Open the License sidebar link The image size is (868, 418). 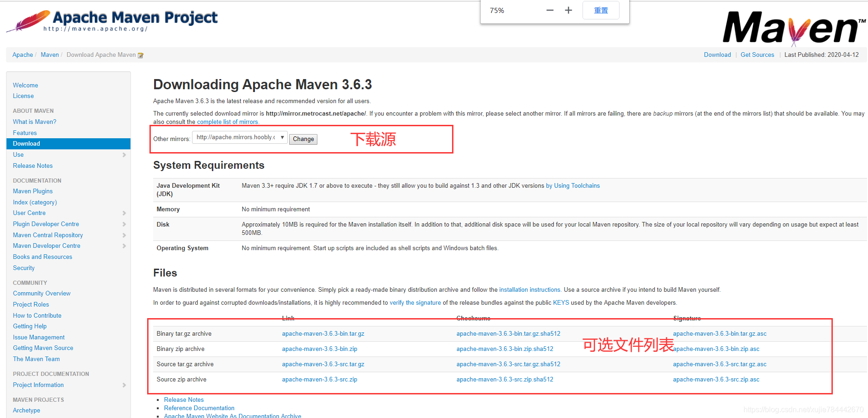[x=23, y=96]
